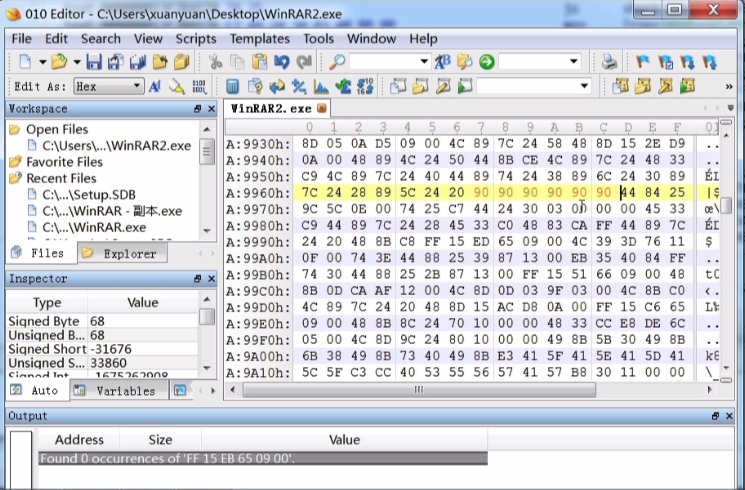Select the Signed Short row
Image resolution: width=745 pixels, height=490 pixels.
point(103,349)
